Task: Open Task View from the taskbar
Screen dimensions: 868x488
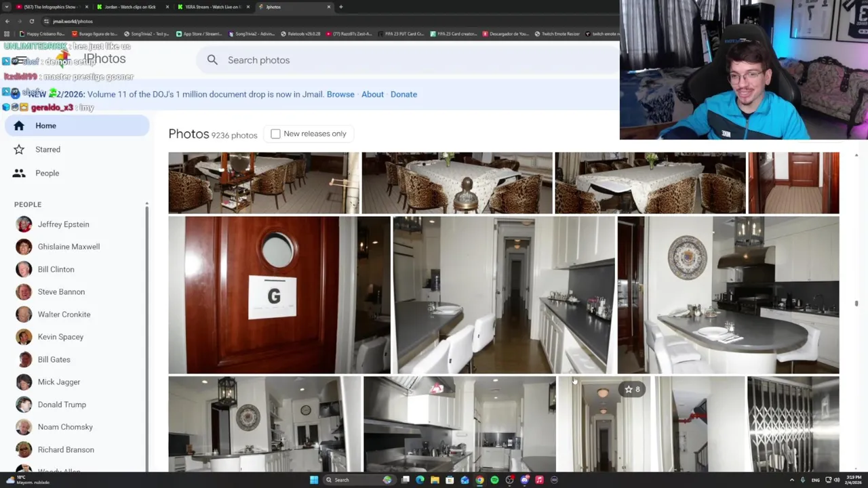Action: (x=405, y=480)
